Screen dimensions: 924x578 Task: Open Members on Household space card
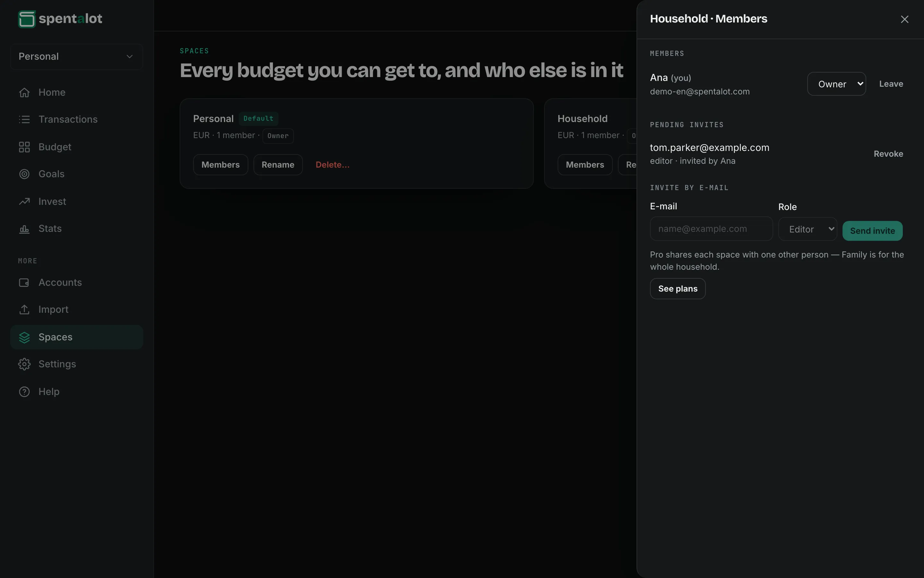pyautogui.click(x=585, y=165)
